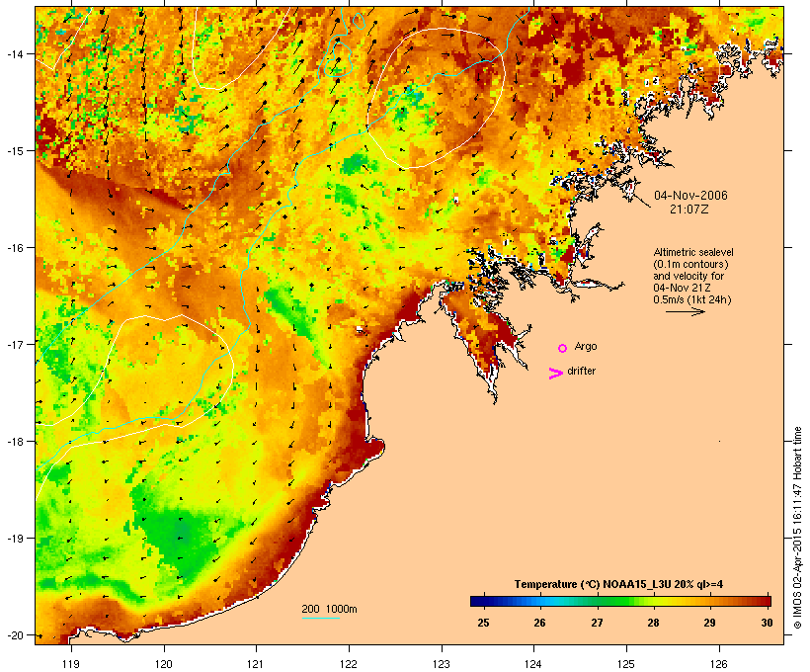The image size is (810, 672).
Task: Click the latitude axis label '-20'
Action: 14,634
